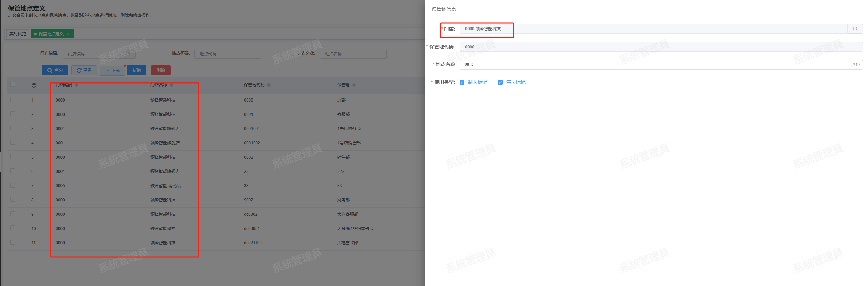
Task: Click the 保管地信息 panel title
Action: 444,9
